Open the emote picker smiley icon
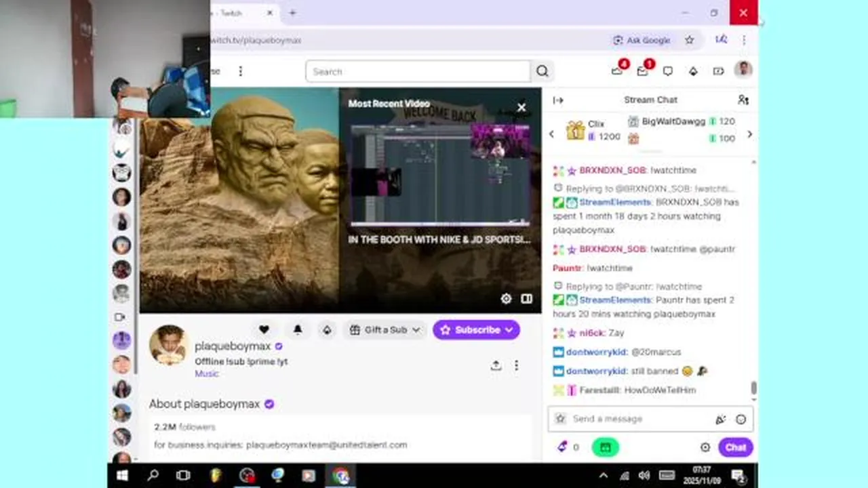Image resolution: width=868 pixels, height=488 pixels. coord(741,420)
